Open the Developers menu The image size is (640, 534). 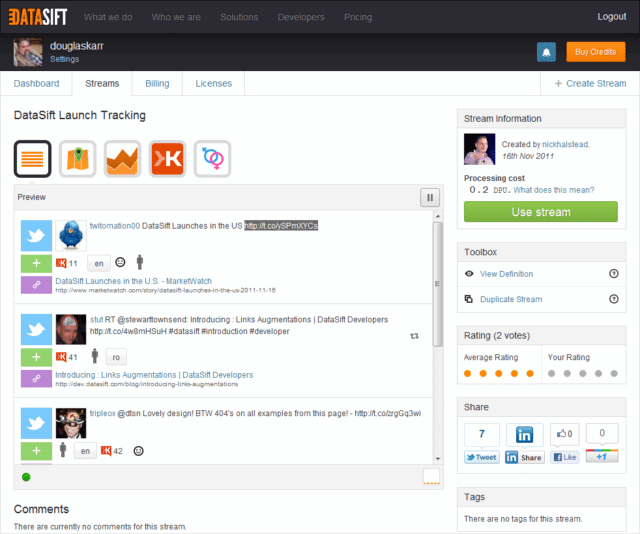(301, 17)
